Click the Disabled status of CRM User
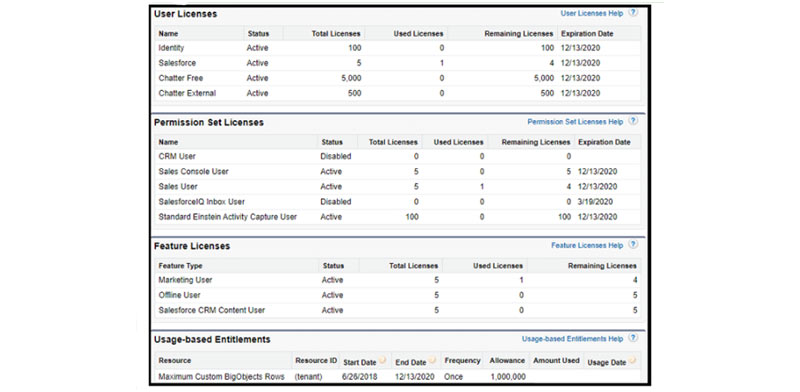The height and width of the screenshot is (392, 800). [x=336, y=156]
